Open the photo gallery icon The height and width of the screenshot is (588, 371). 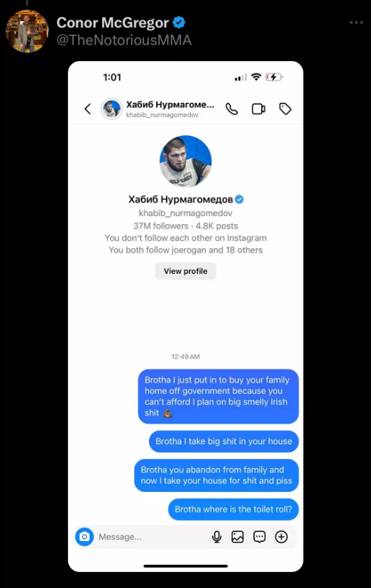pyautogui.click(x=237, y=537)
